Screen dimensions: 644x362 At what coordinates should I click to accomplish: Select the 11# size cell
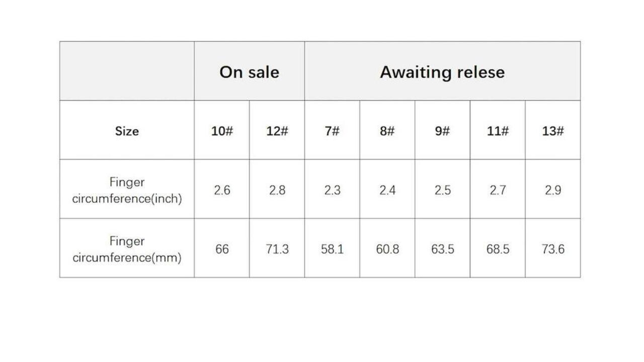tap(498, 131)
